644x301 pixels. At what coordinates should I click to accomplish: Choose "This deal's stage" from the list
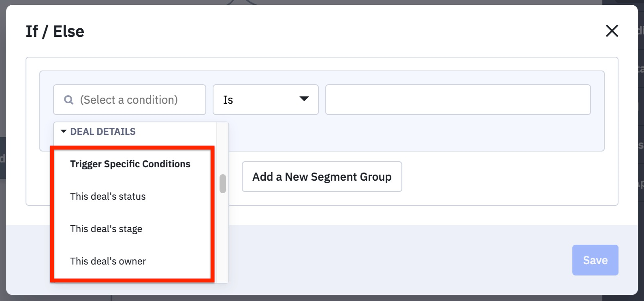point(106,229)
